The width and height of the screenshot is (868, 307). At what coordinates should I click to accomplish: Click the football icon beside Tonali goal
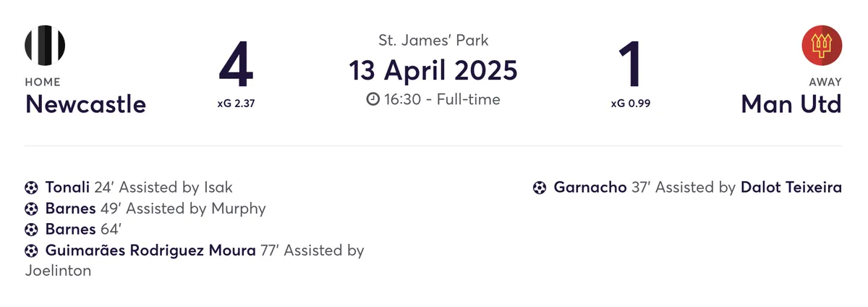coord(31,188)
